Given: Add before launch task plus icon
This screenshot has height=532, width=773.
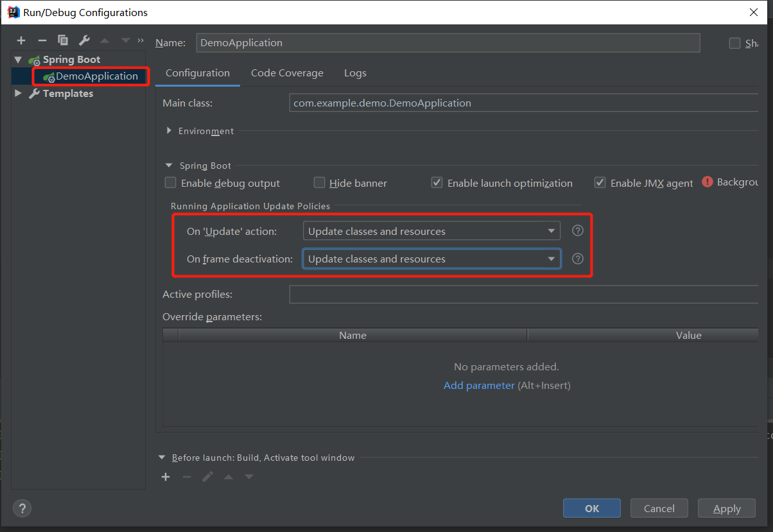Looking at the screenshot, I should coord(166,477).
